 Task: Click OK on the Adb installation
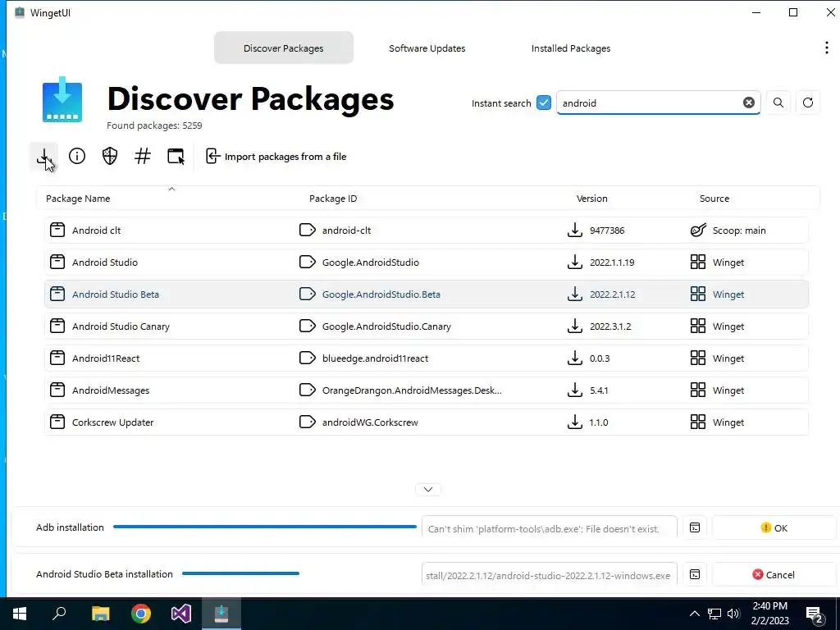[x=774, y=527]
